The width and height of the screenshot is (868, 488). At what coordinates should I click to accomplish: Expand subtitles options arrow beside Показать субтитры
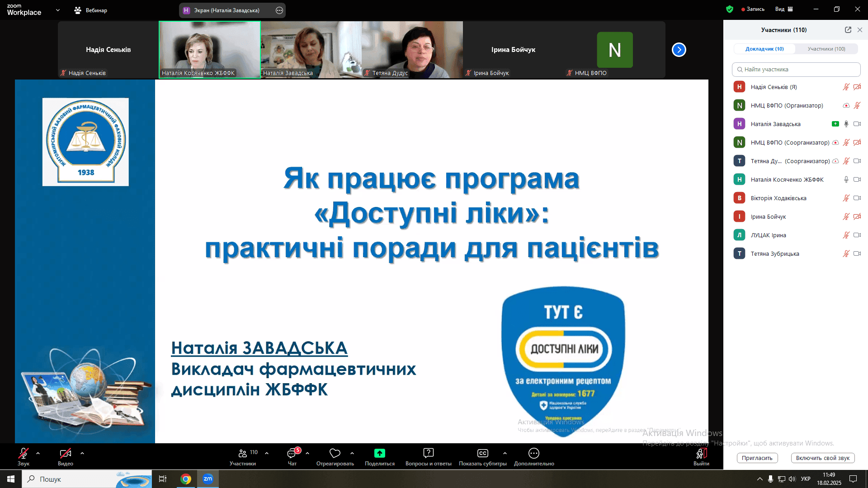505,453
